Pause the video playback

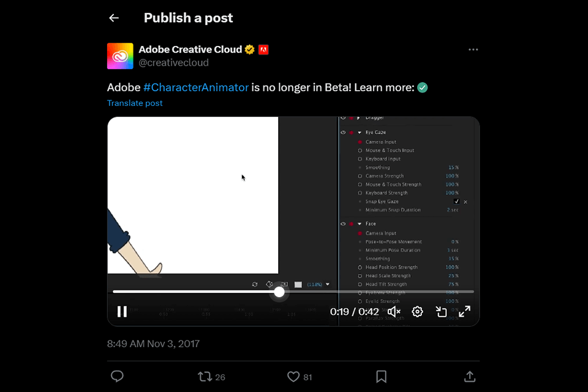pos(122,312)
